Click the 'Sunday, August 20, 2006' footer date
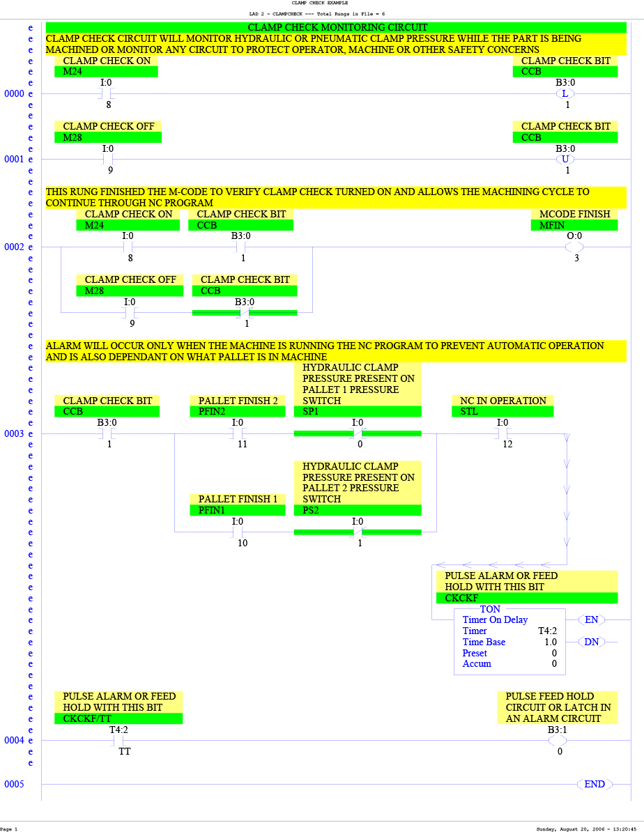Image resolution: width=644 pixels, height=832 pixels. tap(586, 829)
